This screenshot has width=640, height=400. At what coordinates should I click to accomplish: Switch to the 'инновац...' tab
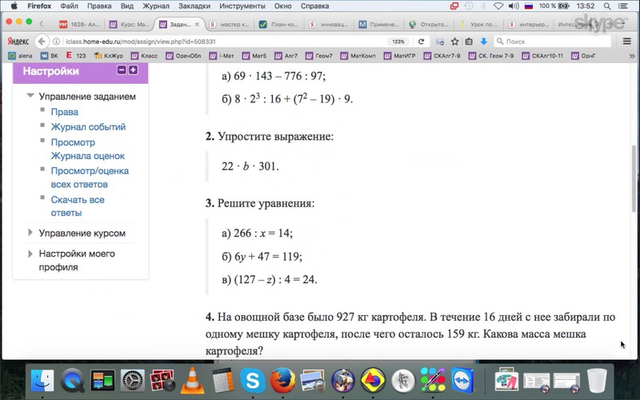[329, 24]
